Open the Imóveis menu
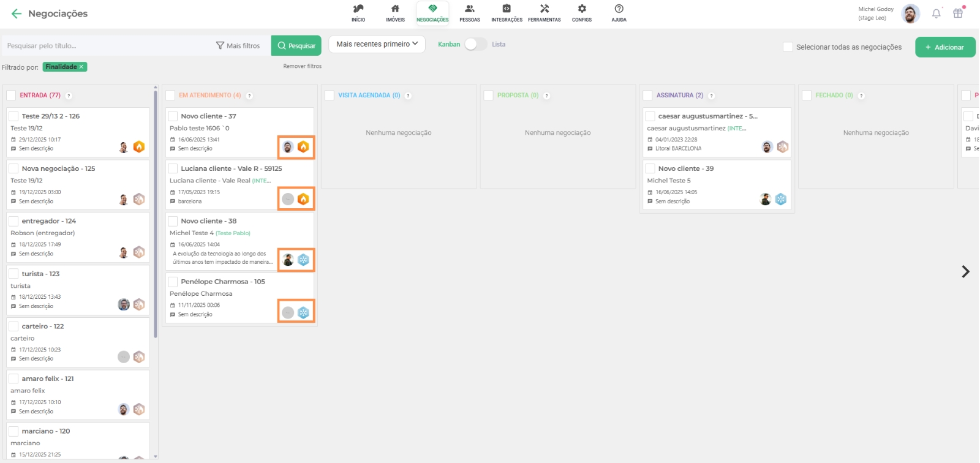The image size is (980, 463). pos(395,13)
